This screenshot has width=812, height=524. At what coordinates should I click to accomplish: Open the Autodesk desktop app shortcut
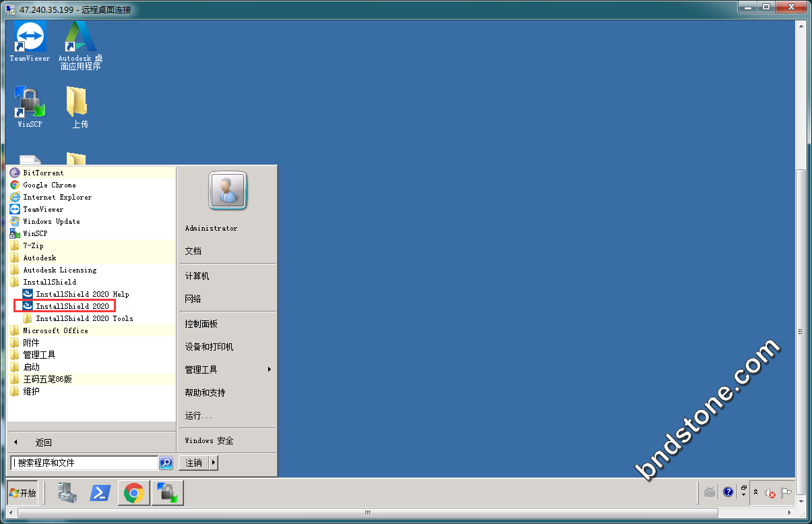click(80, 37)
